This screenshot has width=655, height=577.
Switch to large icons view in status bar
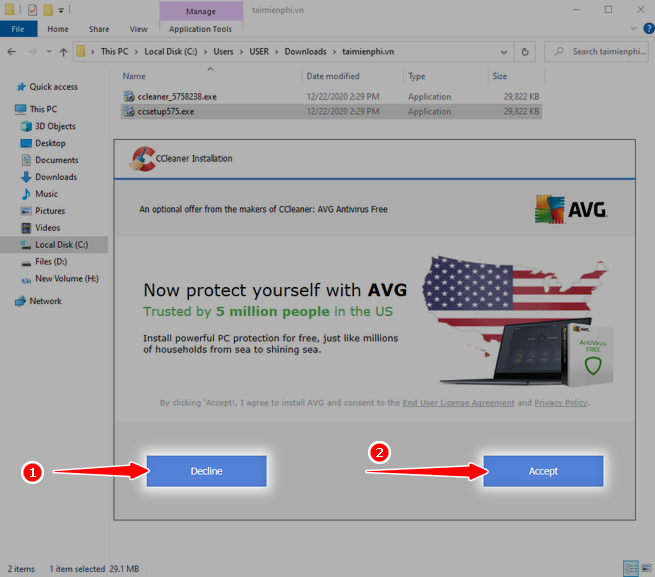pos(645,568)
